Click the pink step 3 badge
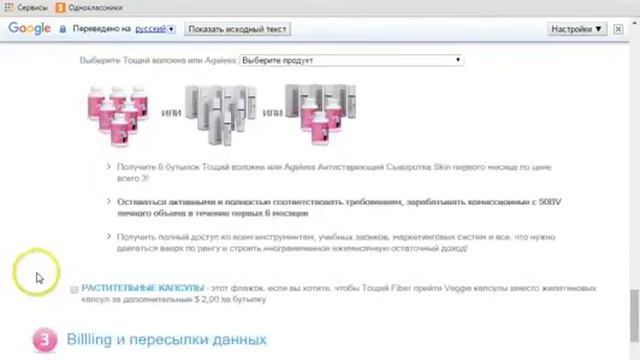The image size is (640, 360). [44, 340]
